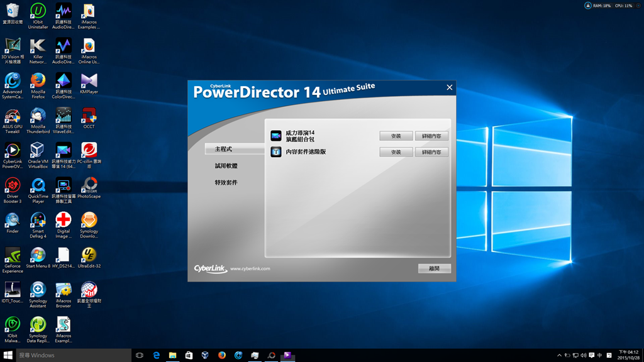Select the WaveEditor desktop icon

click(x=64, y=121)
